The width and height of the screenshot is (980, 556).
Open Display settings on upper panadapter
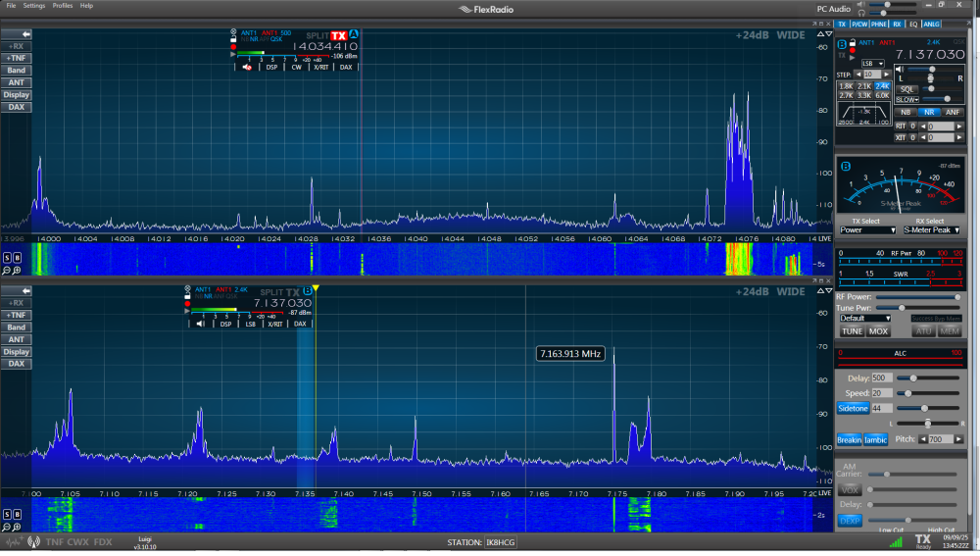click(17, 95)
